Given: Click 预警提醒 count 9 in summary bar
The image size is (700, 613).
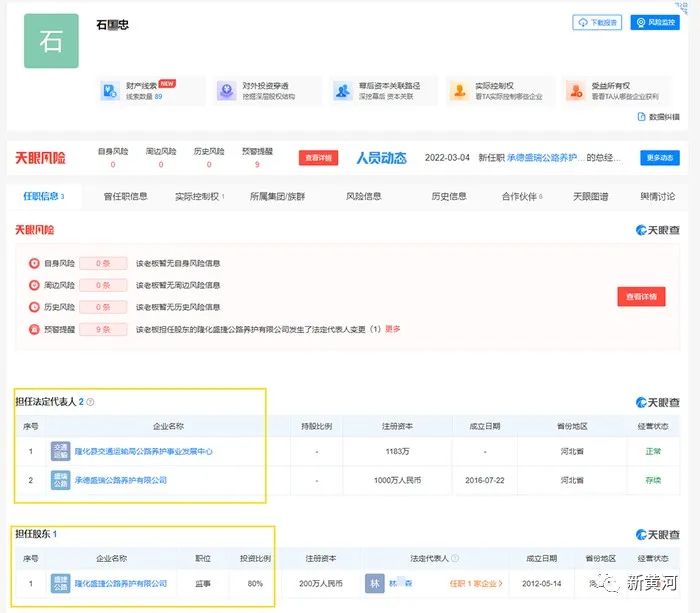Looking at the screenshot, I should click(257, 165).
